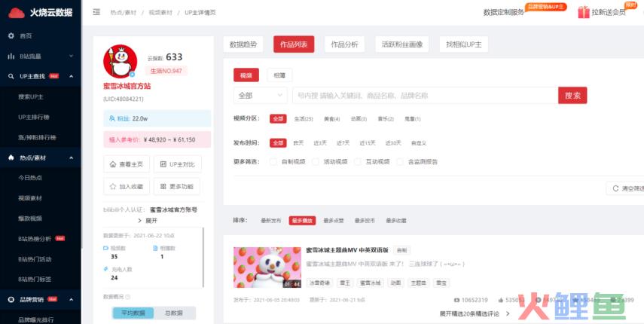This screenshot has width=644, height=324.
Task: Click the 热点/素材 breadcrumb link
Action: click(123, 12)
